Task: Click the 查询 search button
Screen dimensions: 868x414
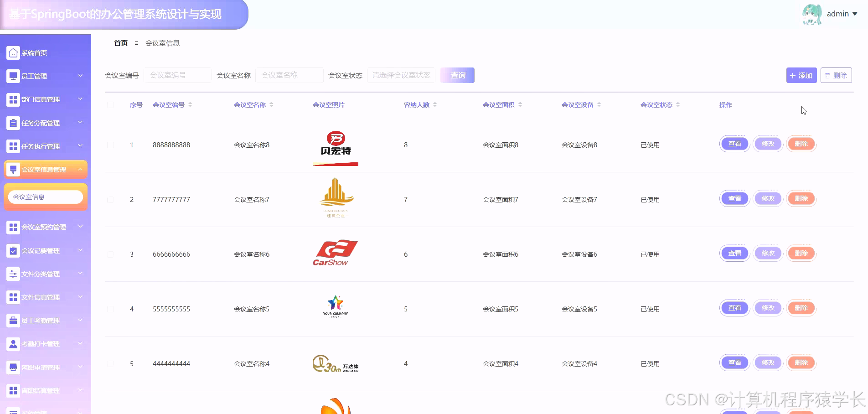Action: pos(457,75)
